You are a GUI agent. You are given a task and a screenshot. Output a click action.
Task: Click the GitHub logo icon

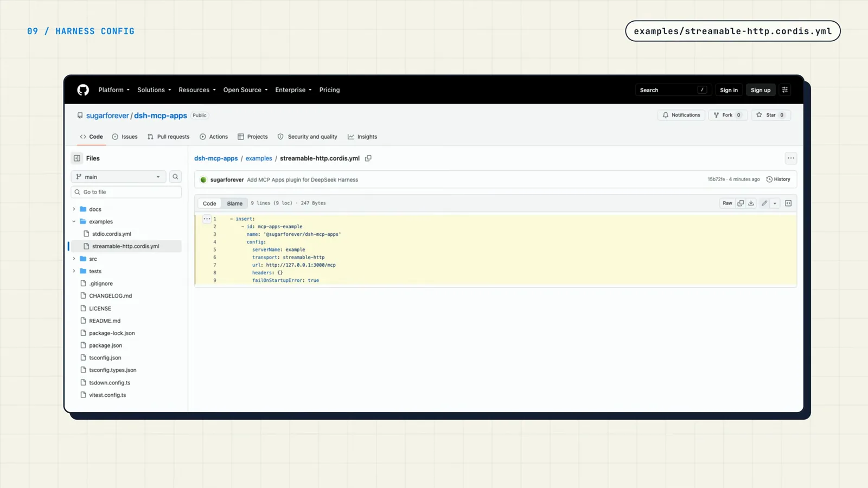tap(83, 90)
